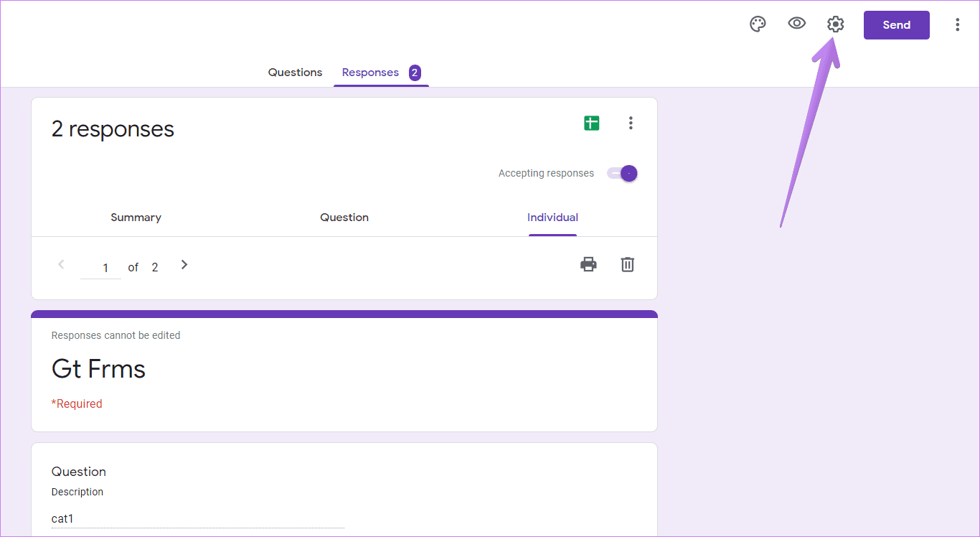Go to previous response arrow
This screenshot has width=980, height=537.
(61, 264)
